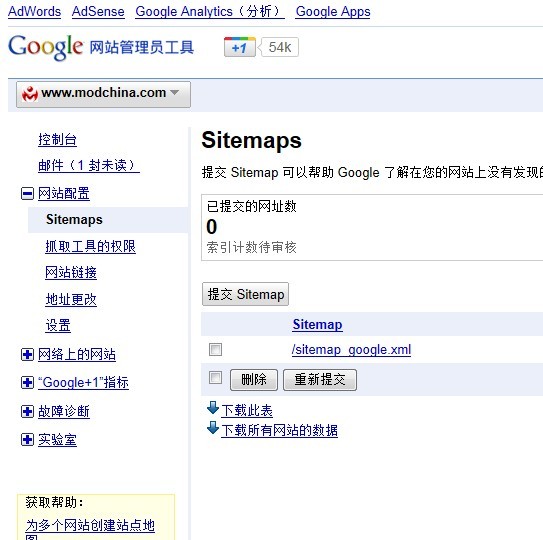Click the modchina site favicon
543x540 pixels.
[30, 94]
